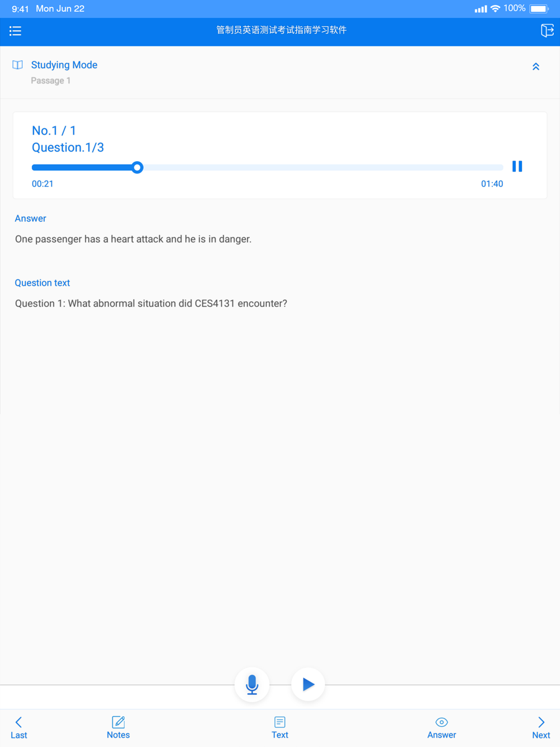Select the Answer section heading
560x747 pixels.
click(30, 218)
